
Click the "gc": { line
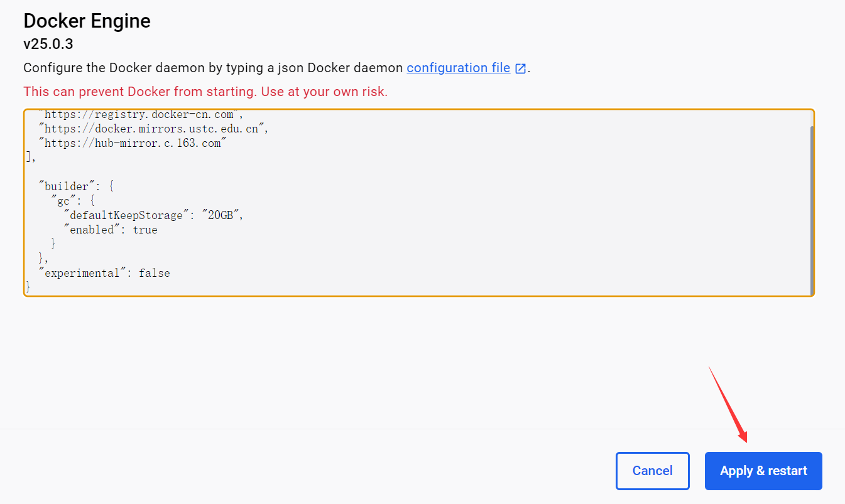(x=73, y=201)
